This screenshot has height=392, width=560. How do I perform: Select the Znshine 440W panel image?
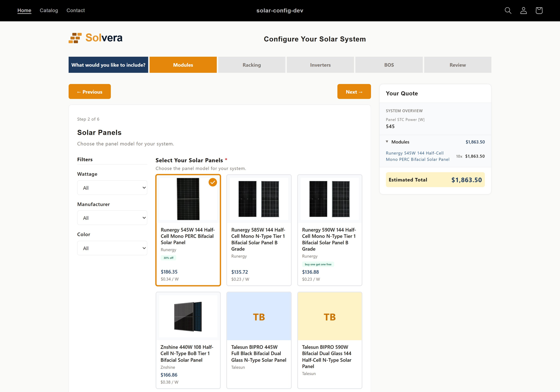(188, 316)
